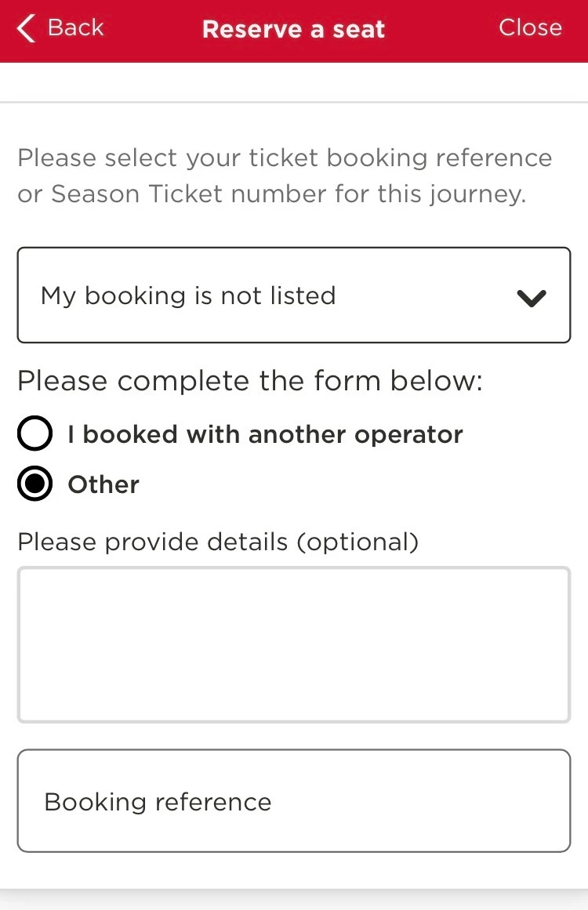This screenshot has height=910, width=588.
Task: Tap the Back chevron arrow icon
Action: coord(26,29)
